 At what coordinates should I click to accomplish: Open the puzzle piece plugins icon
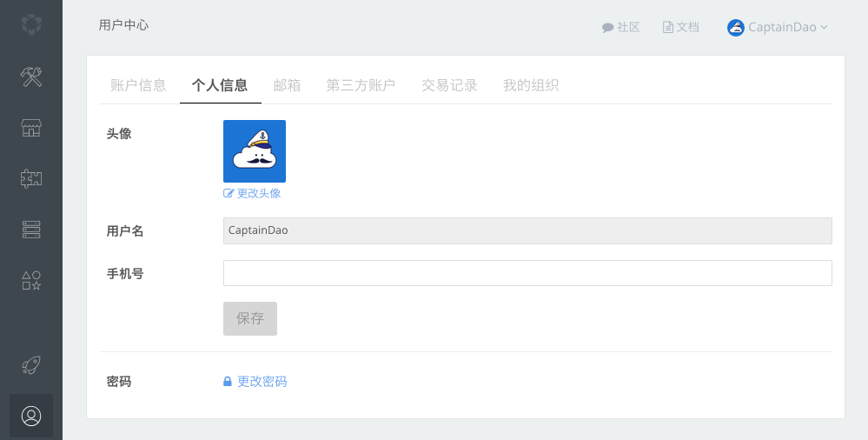pyautogui.click(x=31, y=178)
